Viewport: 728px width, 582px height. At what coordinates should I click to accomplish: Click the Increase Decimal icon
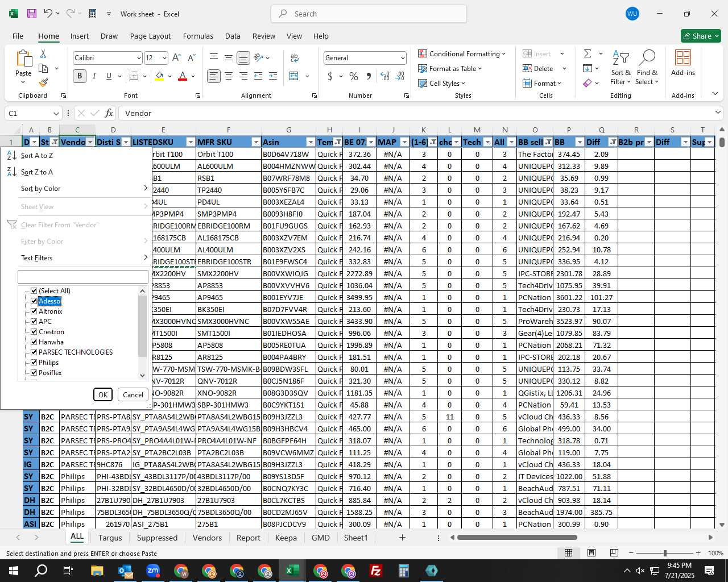pos(385,76)
